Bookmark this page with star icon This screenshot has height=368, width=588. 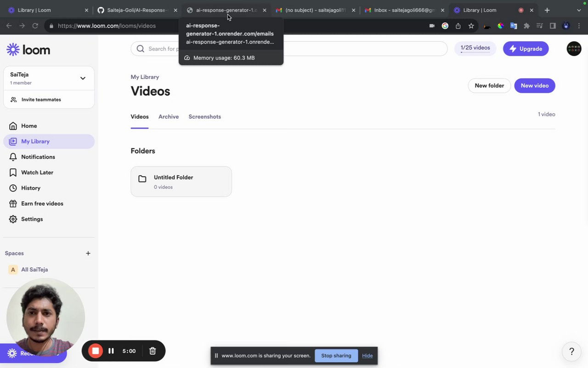[x=471, y=26]
